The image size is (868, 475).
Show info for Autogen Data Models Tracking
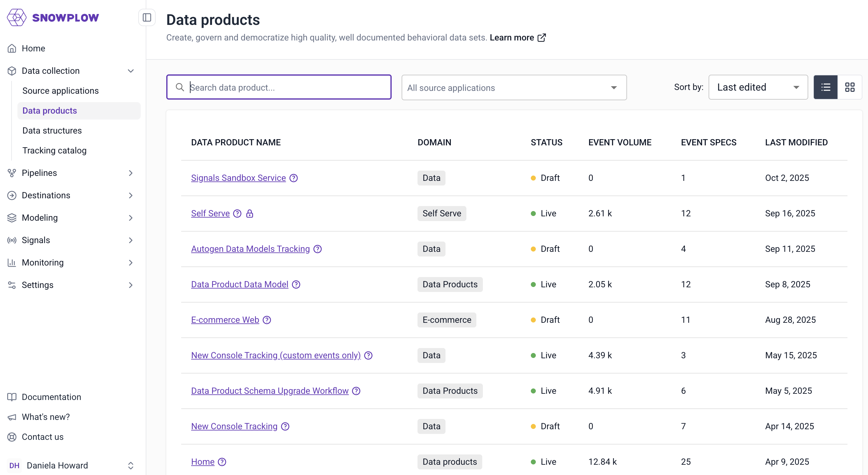tap(318, 249)
